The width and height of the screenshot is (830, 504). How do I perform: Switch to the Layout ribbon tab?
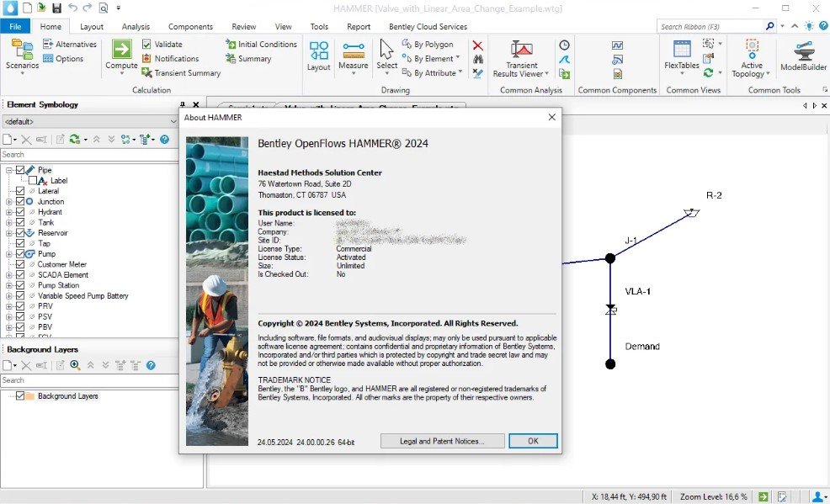92,26
